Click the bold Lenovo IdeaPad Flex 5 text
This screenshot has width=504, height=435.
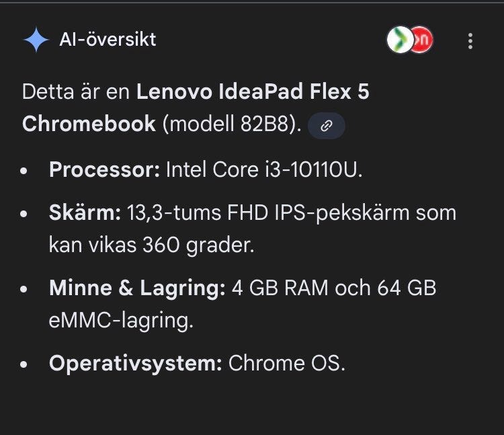click(x=252, y=92)
